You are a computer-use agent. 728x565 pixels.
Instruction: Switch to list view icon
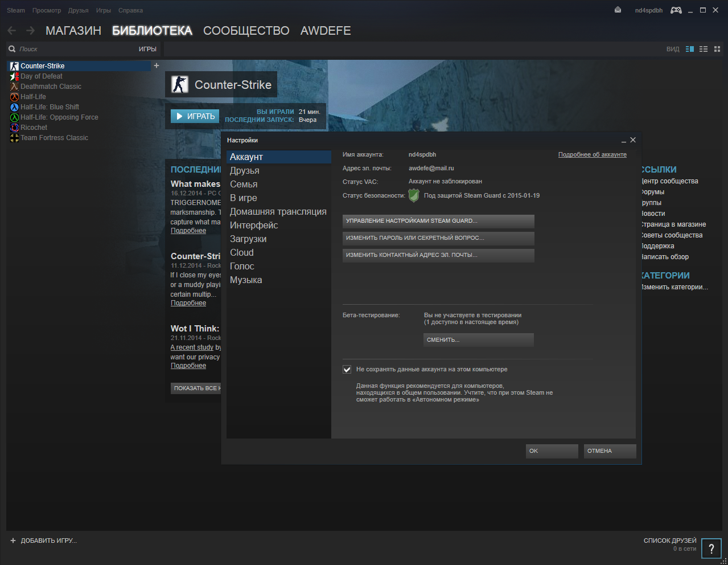click(704, 49)
